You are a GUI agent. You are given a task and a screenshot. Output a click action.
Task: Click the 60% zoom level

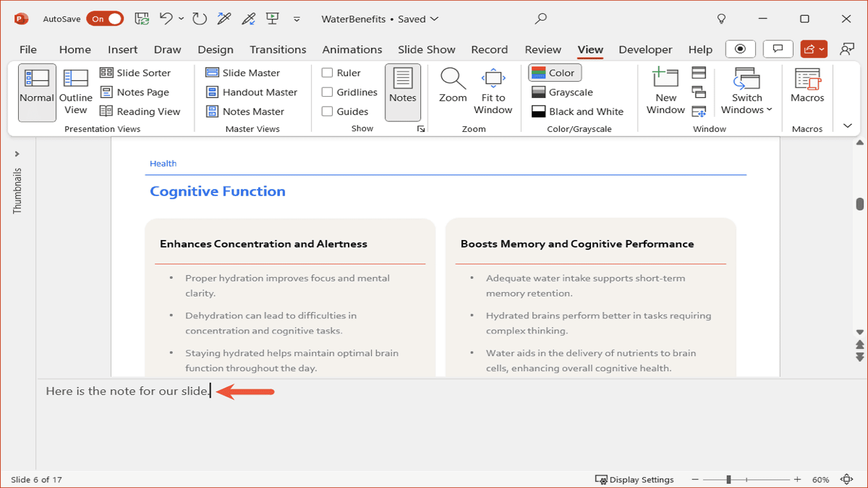tap(821, 479)
